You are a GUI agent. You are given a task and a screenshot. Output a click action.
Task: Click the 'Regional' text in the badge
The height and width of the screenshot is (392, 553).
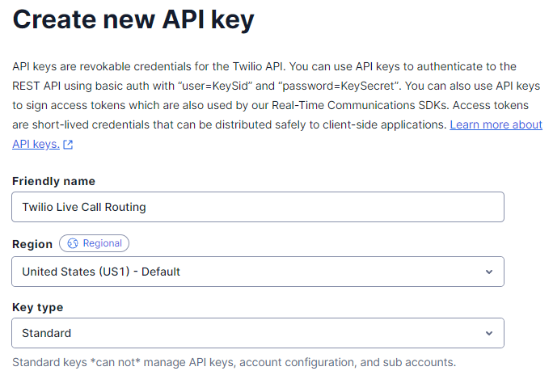[x=102, y=243]
